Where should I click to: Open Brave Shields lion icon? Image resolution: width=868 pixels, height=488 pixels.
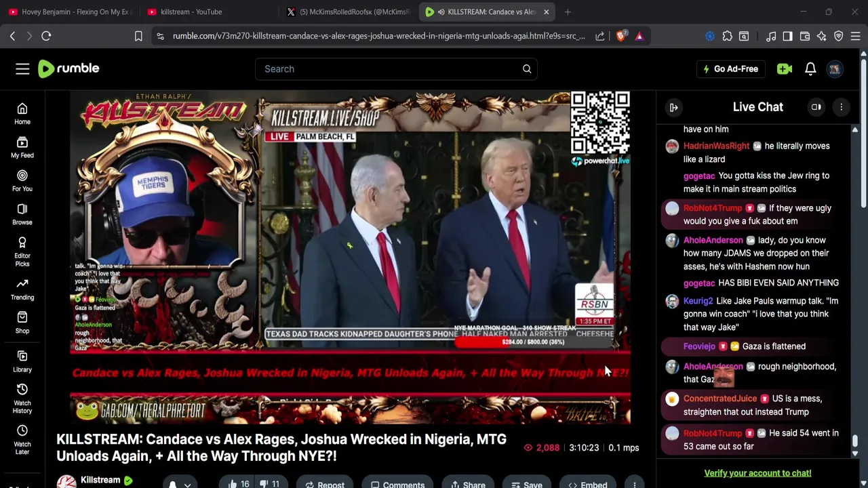pyautogui.click(x=620, y=36)
